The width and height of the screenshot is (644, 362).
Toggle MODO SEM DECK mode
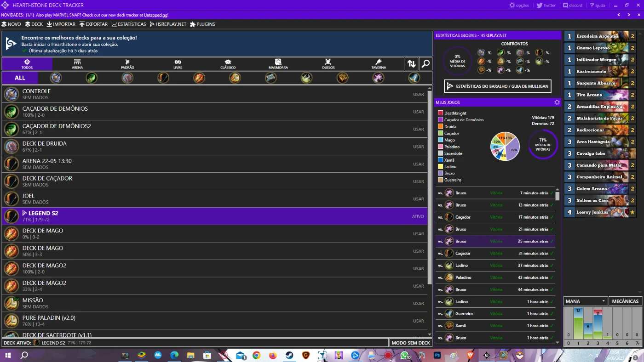click(x=411, y=343)
